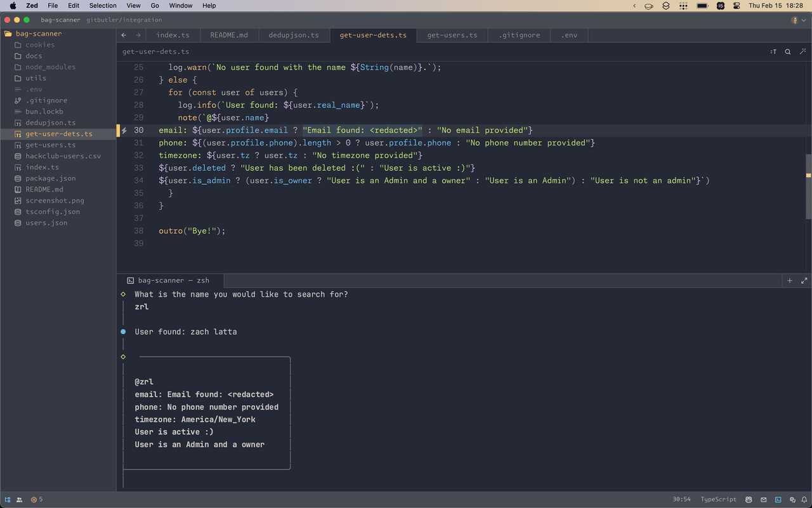
Task: Open the collaboration panel icon in the status bar
Action: [x=19, y=500]
